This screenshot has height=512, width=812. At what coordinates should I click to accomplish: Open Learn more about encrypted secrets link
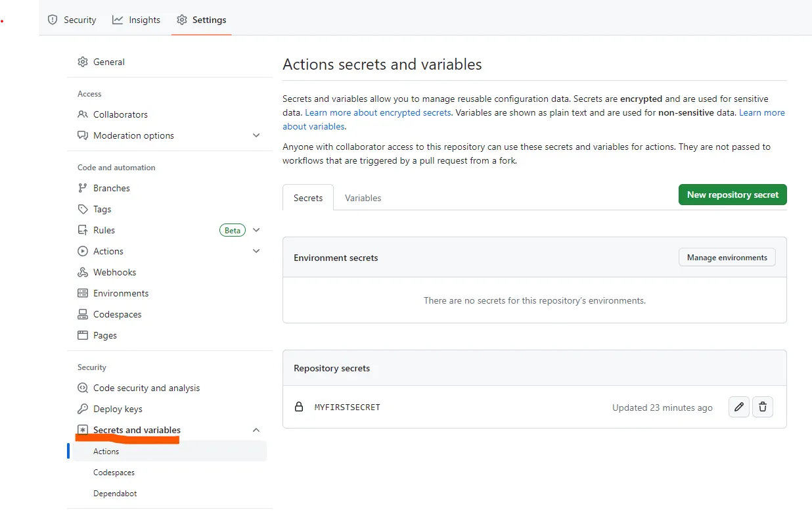coord(378,112)
